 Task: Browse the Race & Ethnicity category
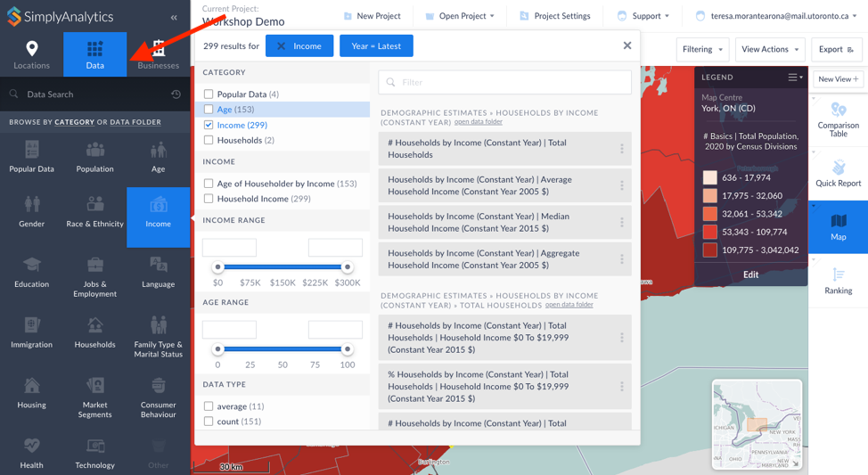[94, 211]
